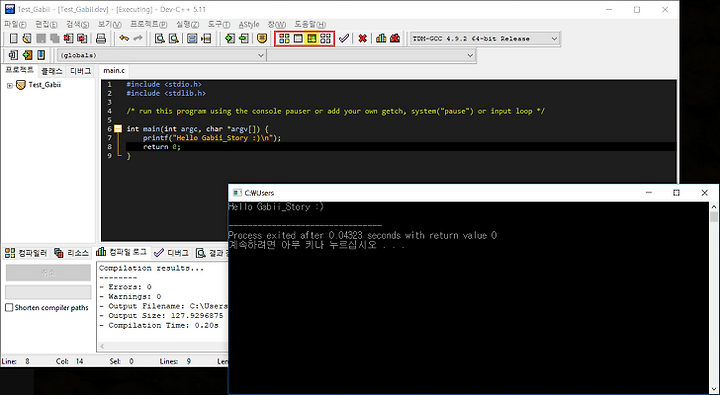Switch to the 클래스 sidebar tab
Screen dimensions: 720x395
[x=51, y=71]
